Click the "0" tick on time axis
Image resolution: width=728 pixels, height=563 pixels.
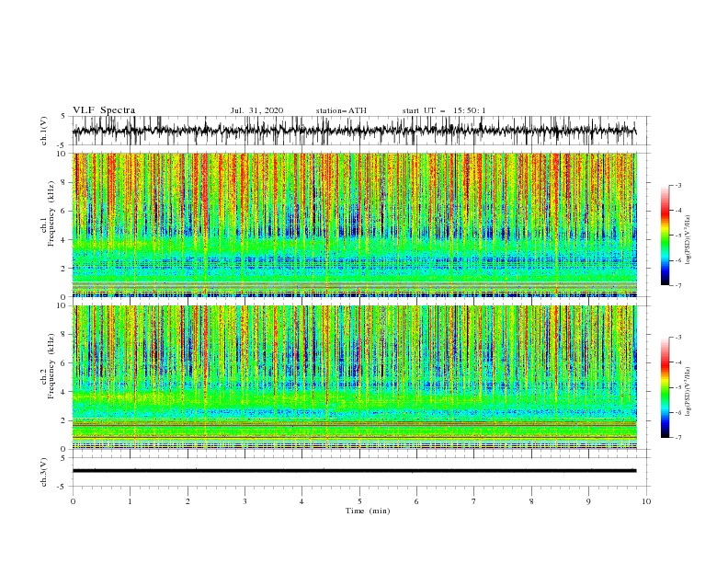pos(73,501)
